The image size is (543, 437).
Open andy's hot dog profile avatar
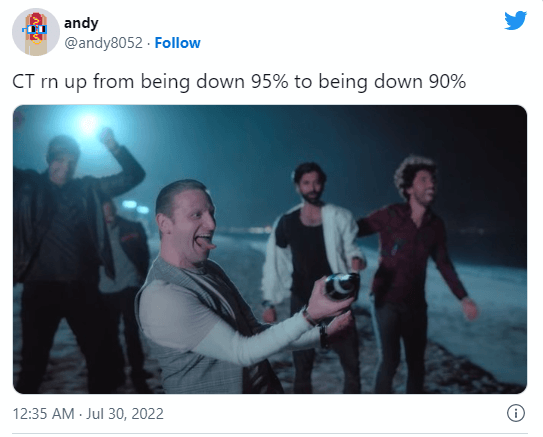(x=36, y=32)
